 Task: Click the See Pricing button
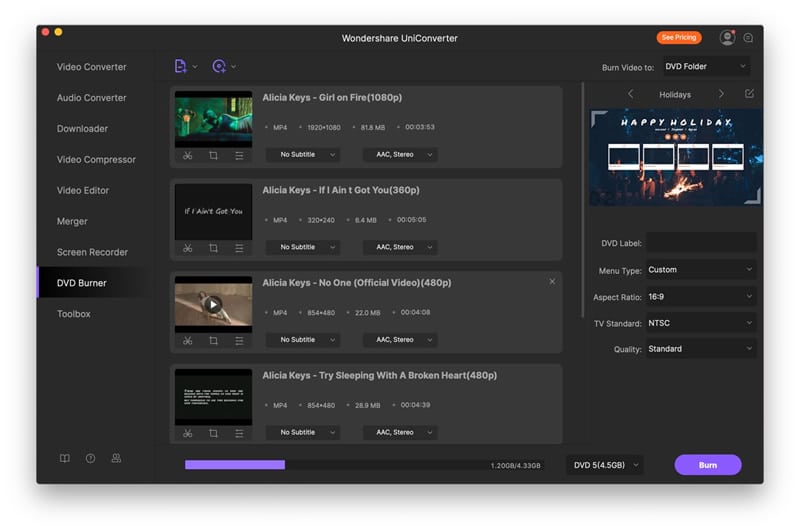[x=679, y=37]
